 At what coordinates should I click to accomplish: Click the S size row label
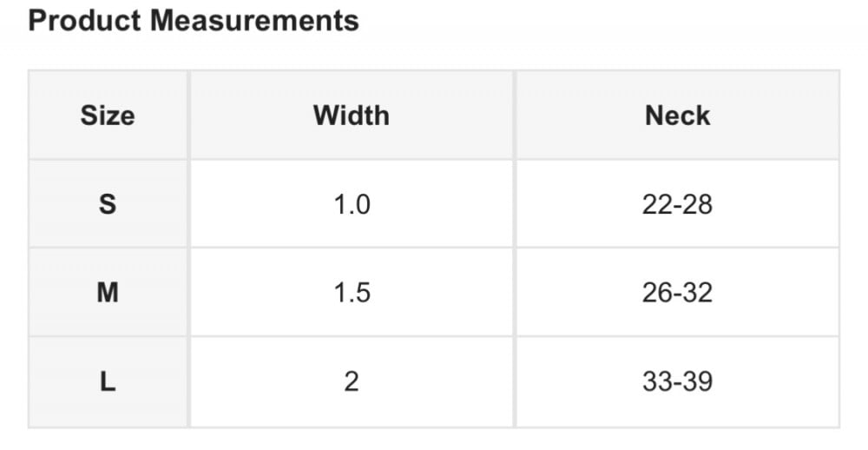coord(108,204)
